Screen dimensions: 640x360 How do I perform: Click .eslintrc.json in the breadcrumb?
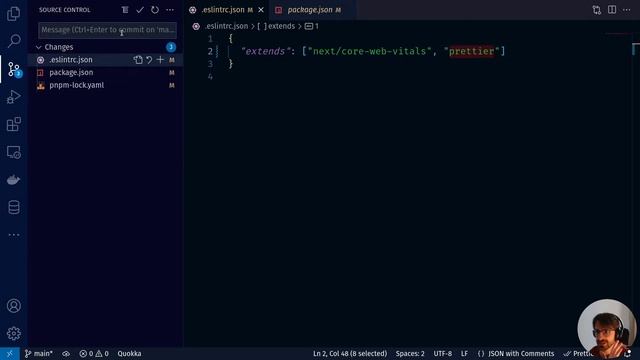(227, 26)
